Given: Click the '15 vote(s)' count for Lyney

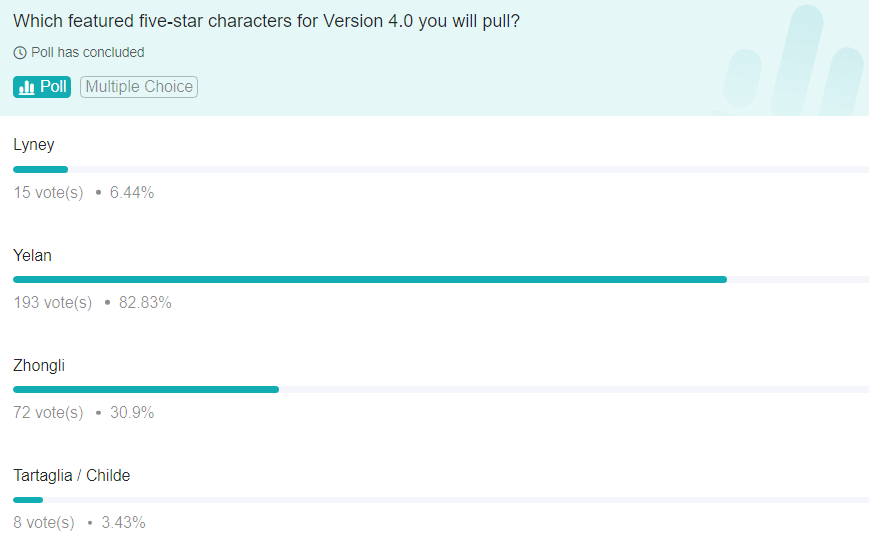Looking at the screenshot, I should point(48,192).
